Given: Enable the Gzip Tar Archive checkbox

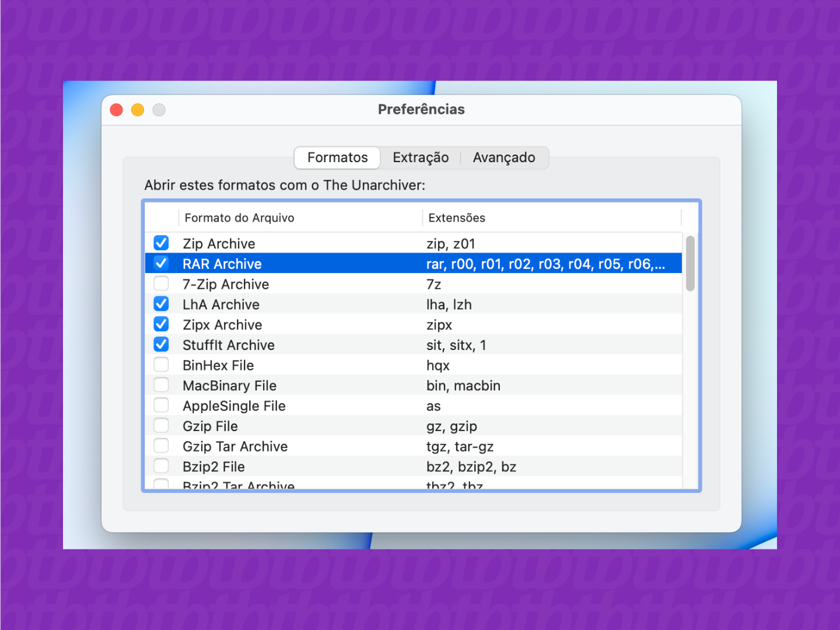Looking at the screenshot, I should click(161, 446).
